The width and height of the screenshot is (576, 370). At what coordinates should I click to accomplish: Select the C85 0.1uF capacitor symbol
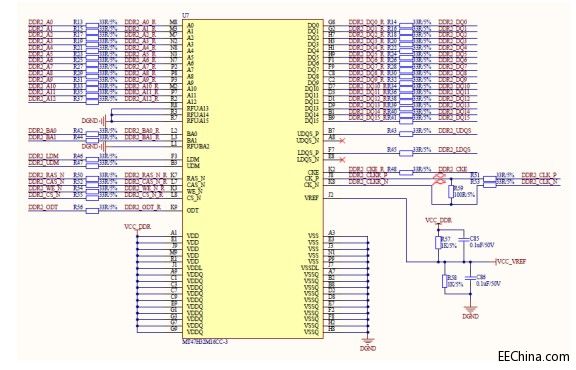pos(464,239)
